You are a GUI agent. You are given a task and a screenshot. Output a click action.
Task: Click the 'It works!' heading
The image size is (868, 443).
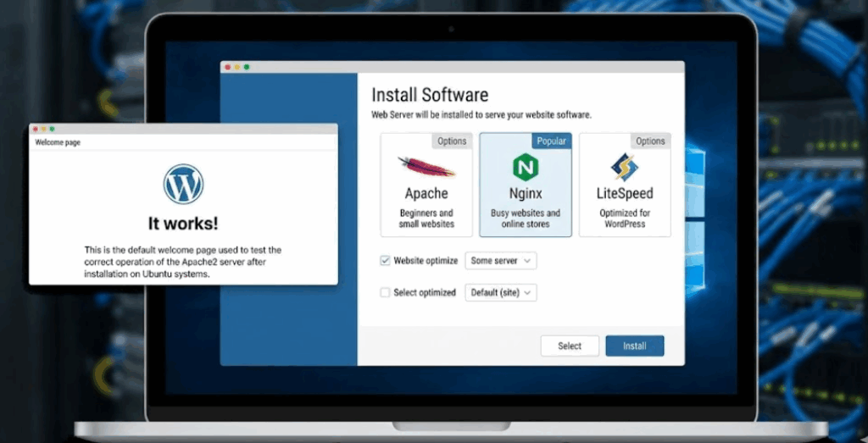click(183, 224)
